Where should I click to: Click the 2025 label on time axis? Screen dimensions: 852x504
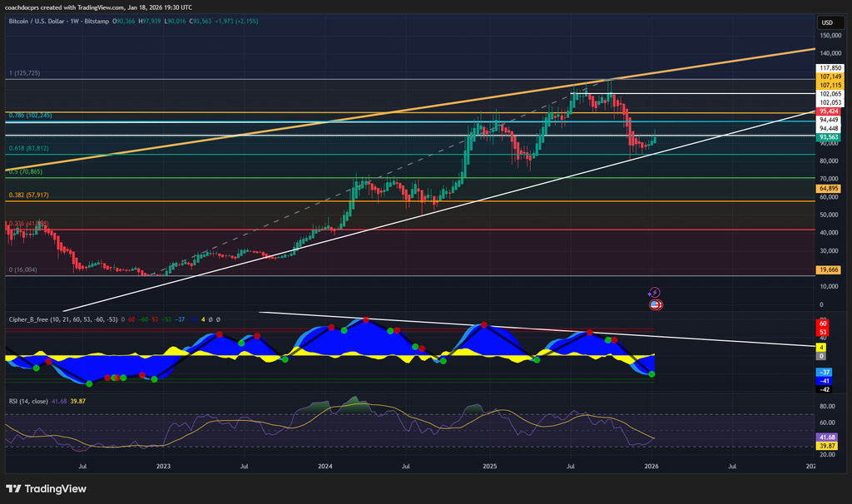point(489,467)
